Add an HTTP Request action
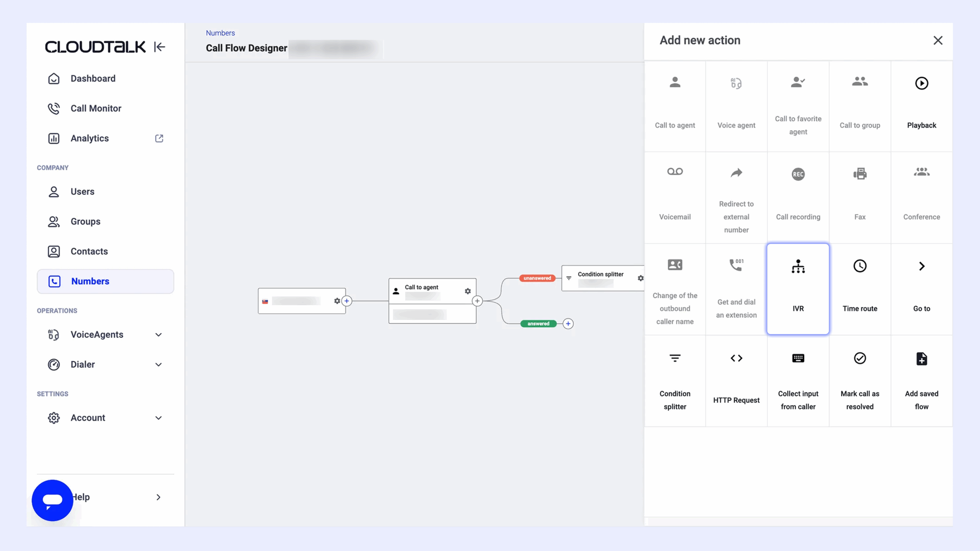This screenshot has height=551, width=980. 736,381
